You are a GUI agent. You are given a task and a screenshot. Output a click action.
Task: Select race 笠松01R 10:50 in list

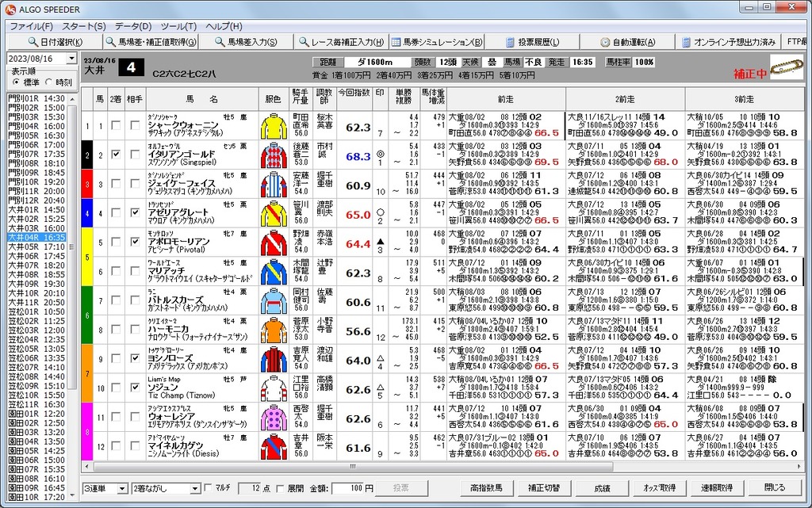36,312
